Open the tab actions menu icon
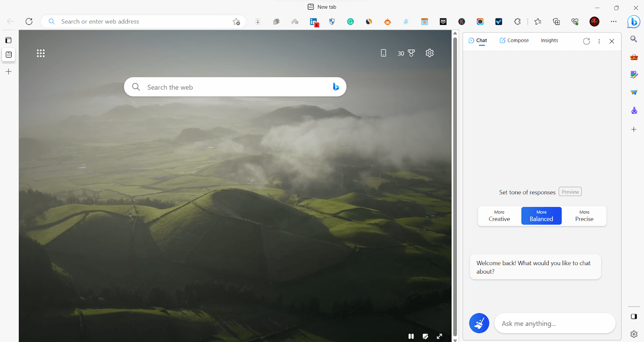 [x=8, y=40]
